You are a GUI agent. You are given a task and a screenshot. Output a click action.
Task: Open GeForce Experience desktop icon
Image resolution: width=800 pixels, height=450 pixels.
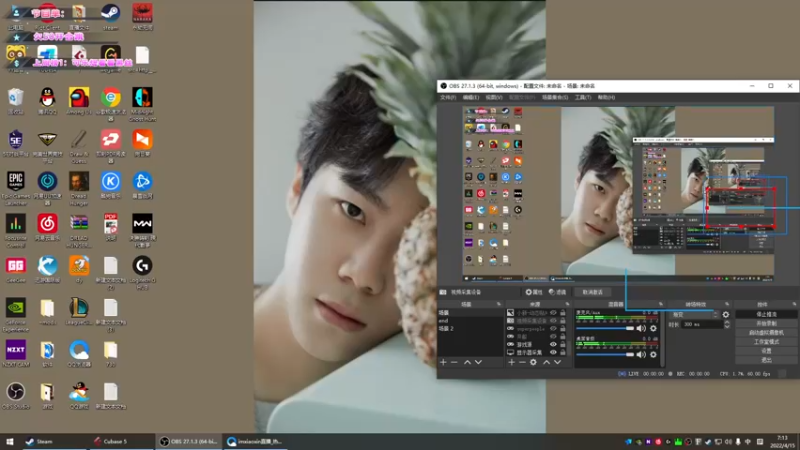tap(16, 315)
